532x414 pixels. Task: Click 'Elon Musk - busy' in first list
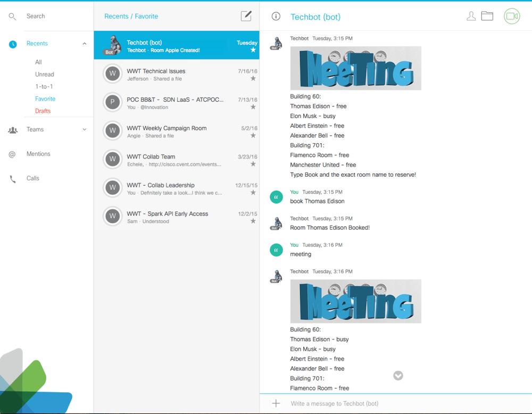pyautogui.click(x=313, y=116)
